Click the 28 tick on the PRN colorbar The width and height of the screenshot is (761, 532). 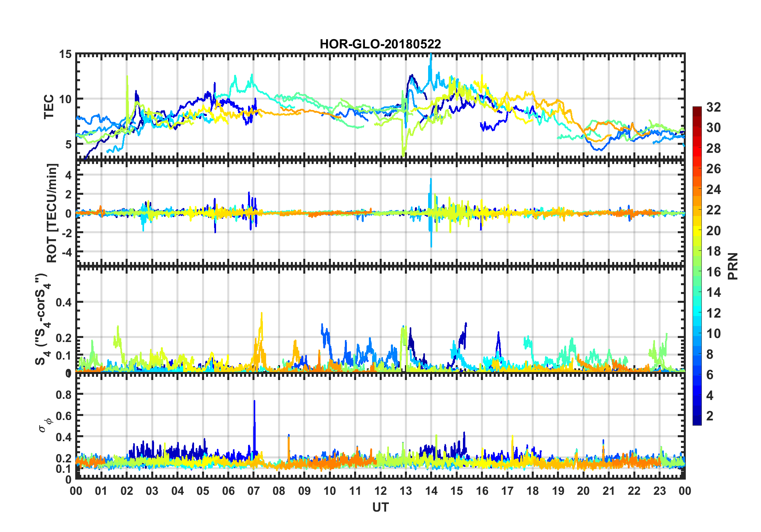[x=713, y=148]
